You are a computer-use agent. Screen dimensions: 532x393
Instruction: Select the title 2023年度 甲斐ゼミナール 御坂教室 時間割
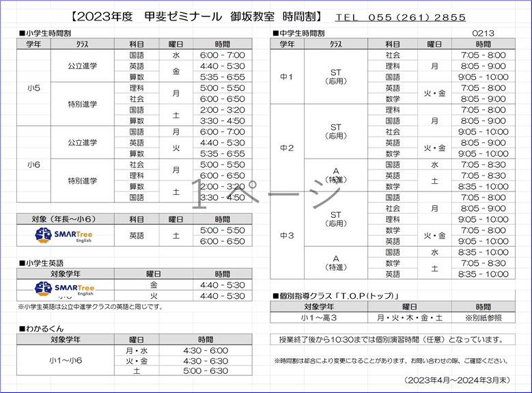[x=197, y=16]
